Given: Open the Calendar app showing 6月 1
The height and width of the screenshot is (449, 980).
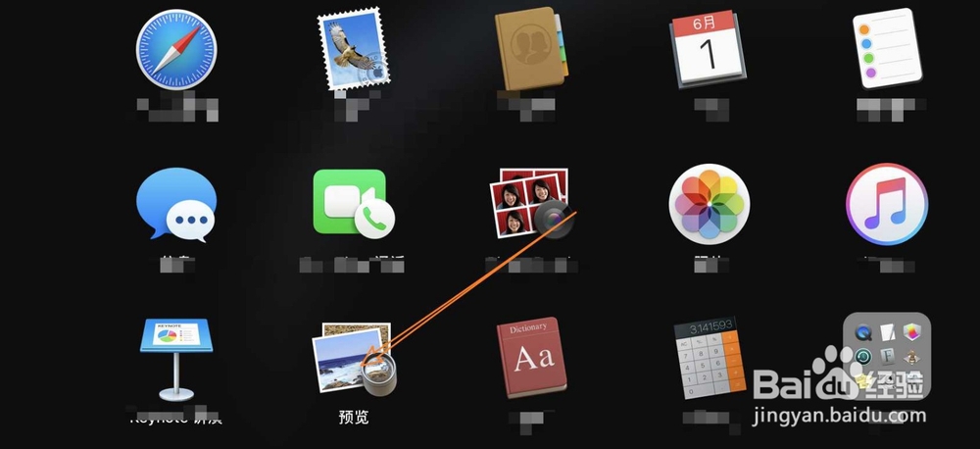Looking at the screenshot, I should [710, 50].
